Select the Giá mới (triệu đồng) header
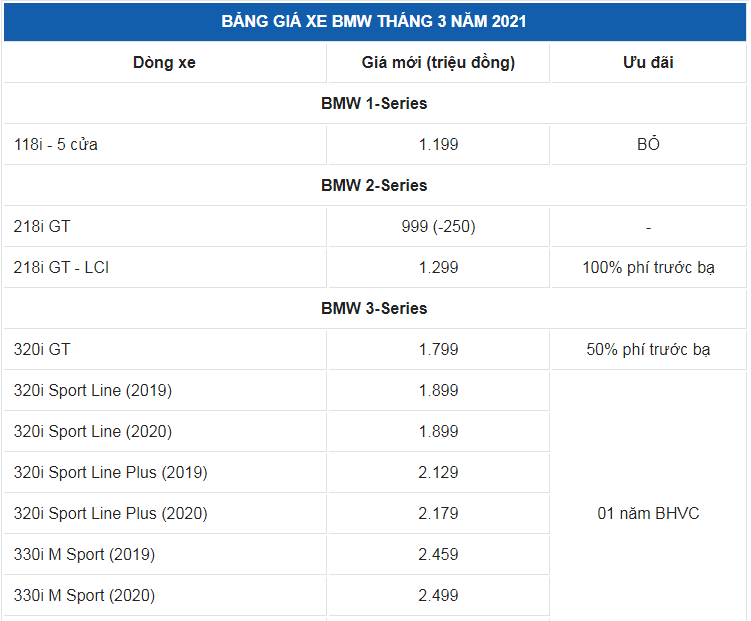The height and width of the screenshot is (621, 751). click(x=438, y=63)
